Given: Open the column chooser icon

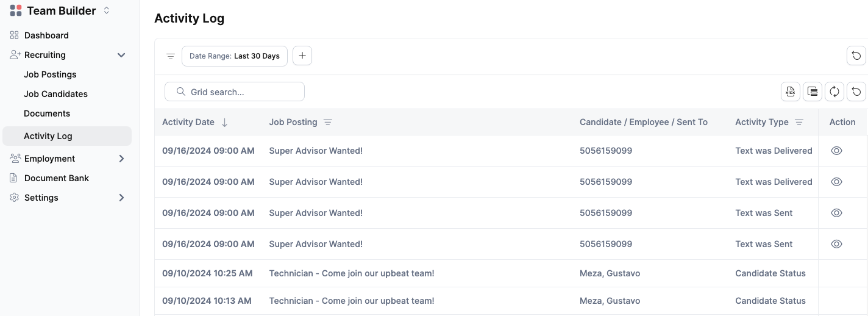Looking at the screenshot, I should 813,92.
